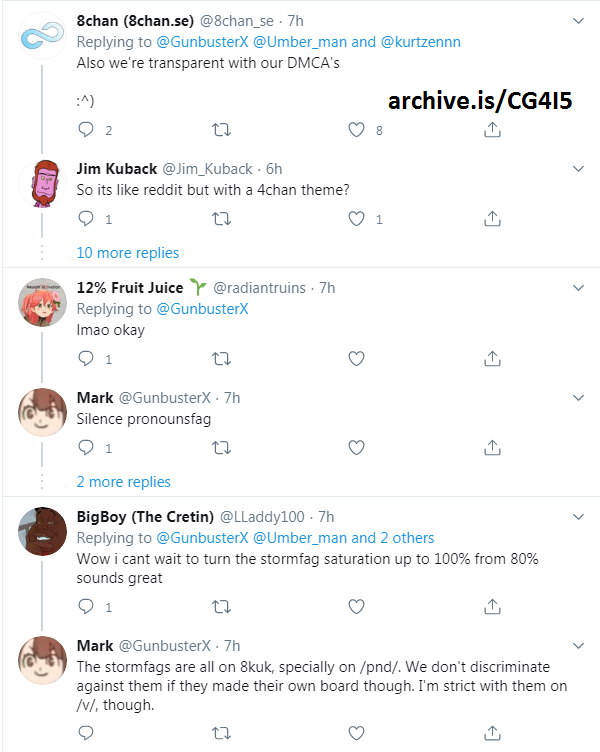Open options chevron on 8chan tweet
600x752 pixels.
tap(578, 21)
